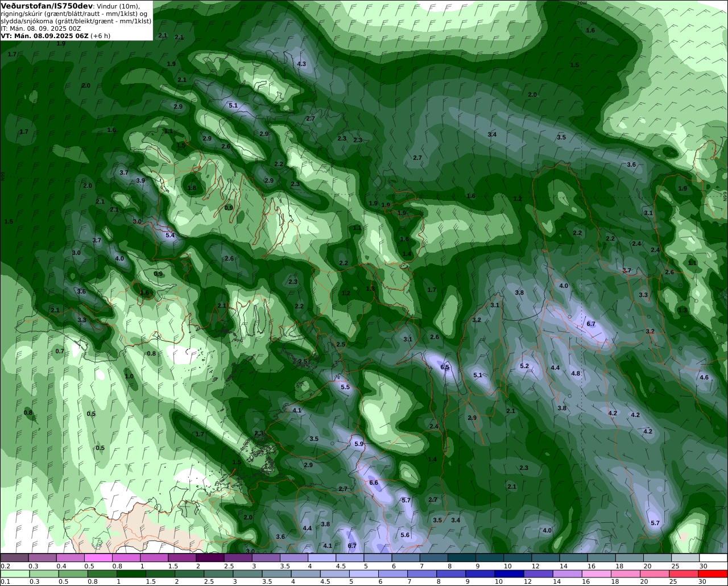Click the 0.2 label in the legend

tap(5, 566)
